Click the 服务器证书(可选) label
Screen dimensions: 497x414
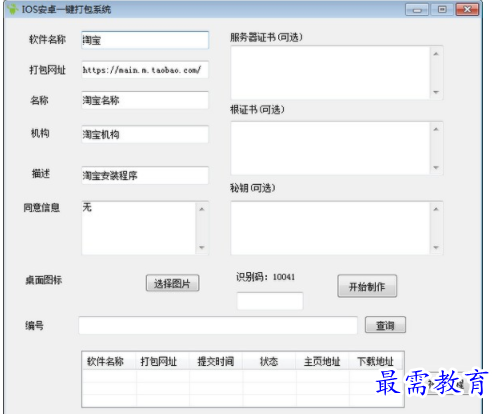(266, 37)
